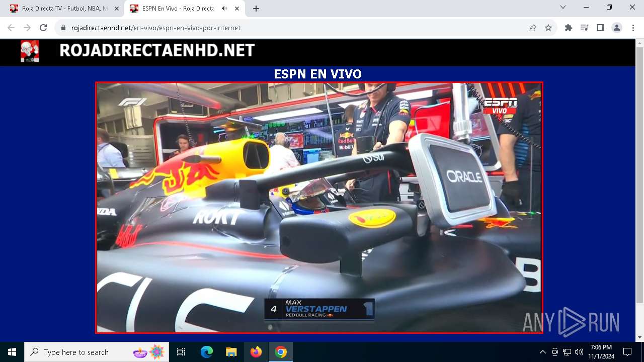Screen dimensions: 644x362
Task: Open the Windows Start menu
Action: point(12,352)
